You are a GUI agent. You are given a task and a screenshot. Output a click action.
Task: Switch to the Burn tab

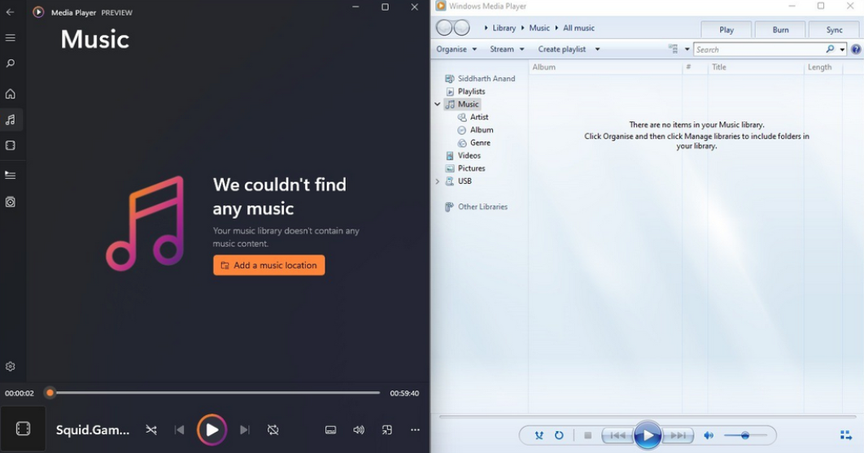tap(780, 30)
